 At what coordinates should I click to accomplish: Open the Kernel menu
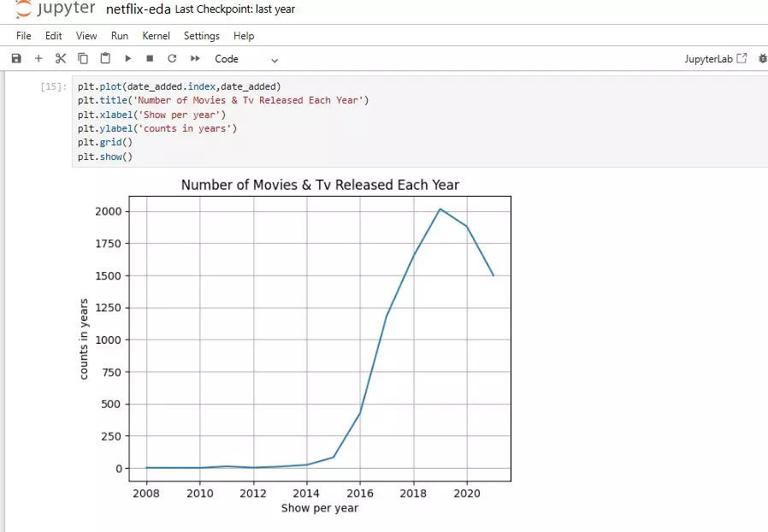[x=156, y=36]
